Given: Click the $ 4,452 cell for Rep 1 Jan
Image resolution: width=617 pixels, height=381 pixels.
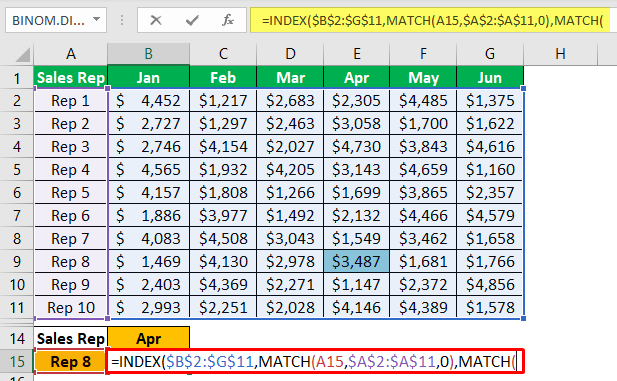Looking at the screenshot, I should [x=148, y=101].
